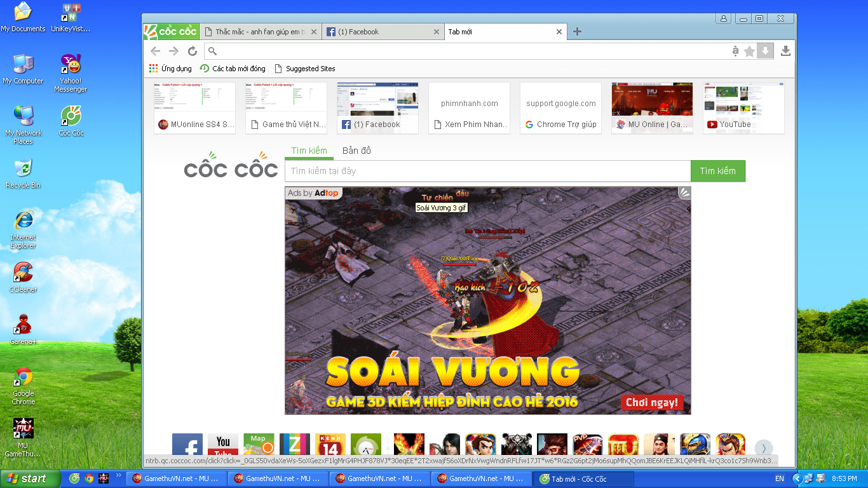This screenshot has height=488, width=868.
Task: Switch to the Thắc mắc tab
Action: (260, 32)
